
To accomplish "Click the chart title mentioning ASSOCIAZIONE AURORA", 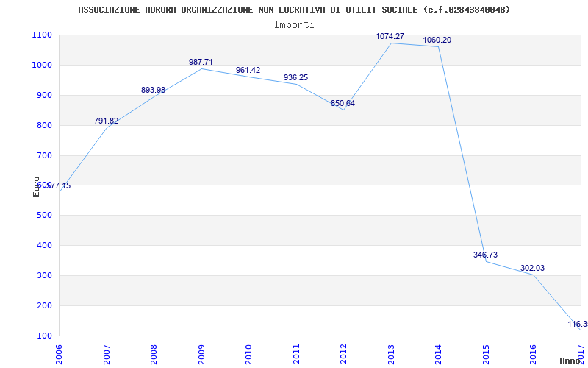I will point(294,10).
